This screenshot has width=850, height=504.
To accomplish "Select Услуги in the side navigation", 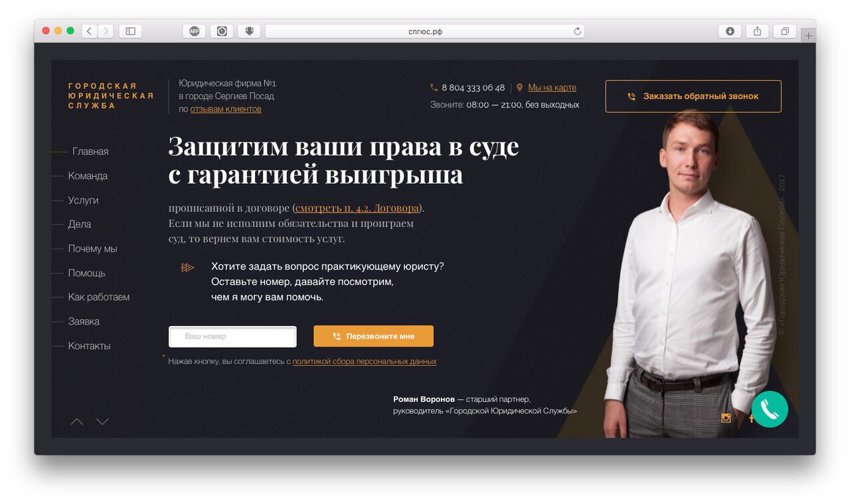I will (83, 200).
